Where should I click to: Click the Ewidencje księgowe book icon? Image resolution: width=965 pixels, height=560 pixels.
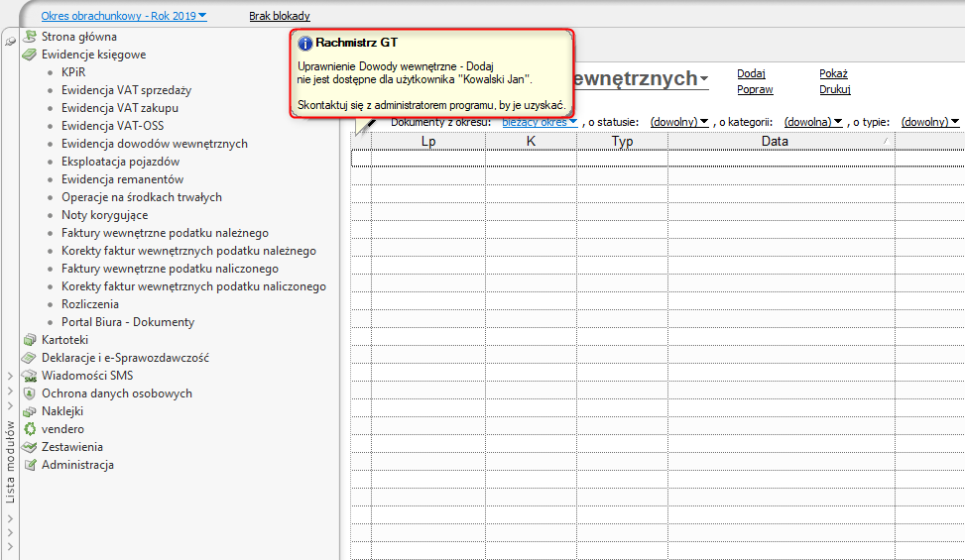pyautogui.click(x=29, y=55)
